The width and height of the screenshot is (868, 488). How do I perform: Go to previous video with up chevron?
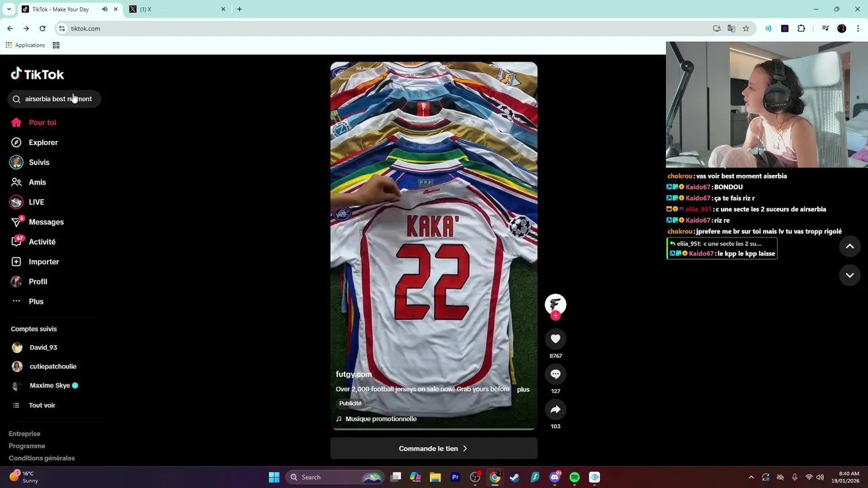(850, 247)
